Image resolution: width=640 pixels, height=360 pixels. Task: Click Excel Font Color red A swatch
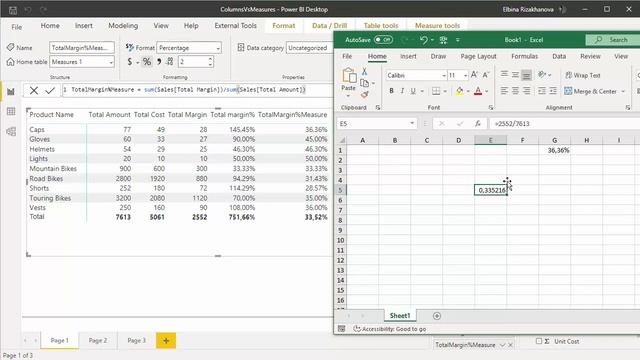tap(478, 91)
